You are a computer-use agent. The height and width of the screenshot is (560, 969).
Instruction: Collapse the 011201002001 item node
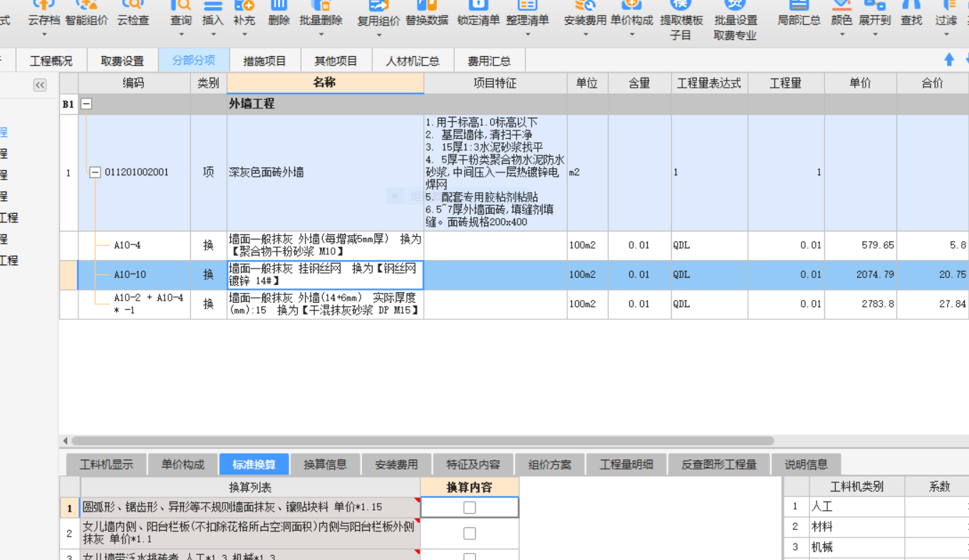pyautogui.click(x=95, y=172)
